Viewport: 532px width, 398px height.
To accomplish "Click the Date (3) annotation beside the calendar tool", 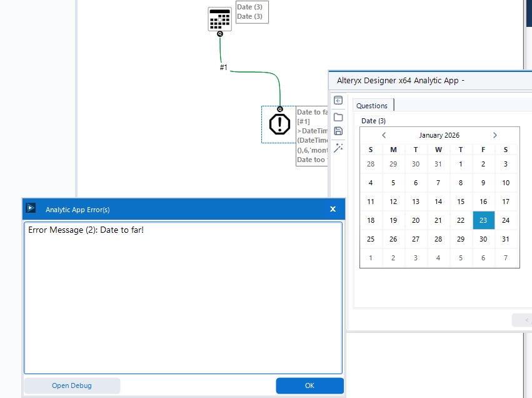I will coord(251,12).
